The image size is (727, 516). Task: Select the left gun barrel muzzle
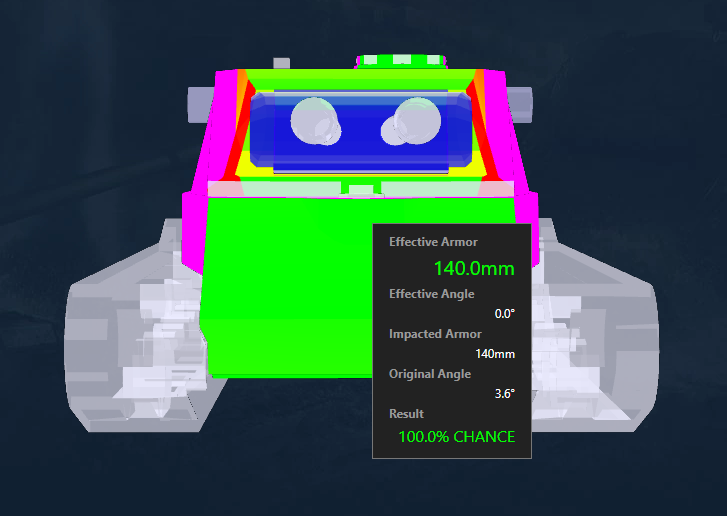[315, 121]
